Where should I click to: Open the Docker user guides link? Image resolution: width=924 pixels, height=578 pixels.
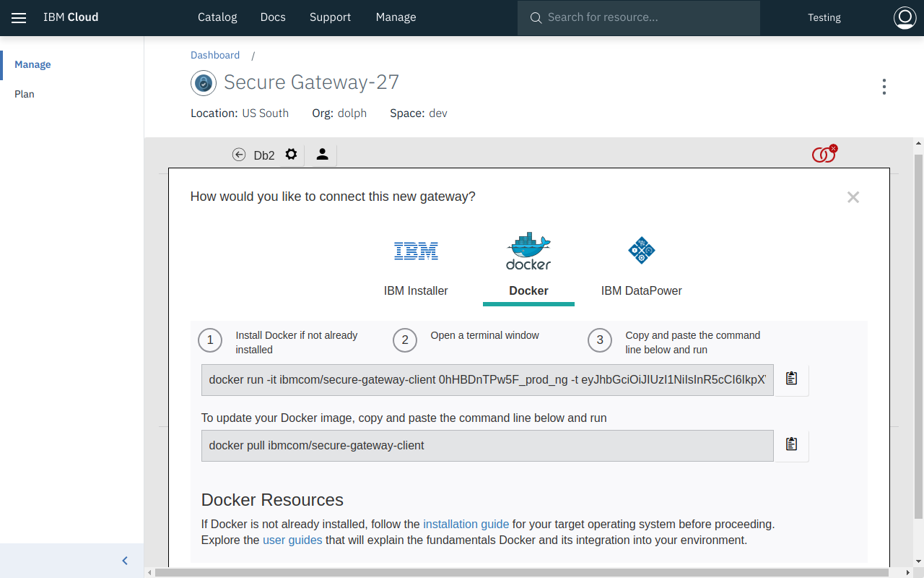coord(292,540)
